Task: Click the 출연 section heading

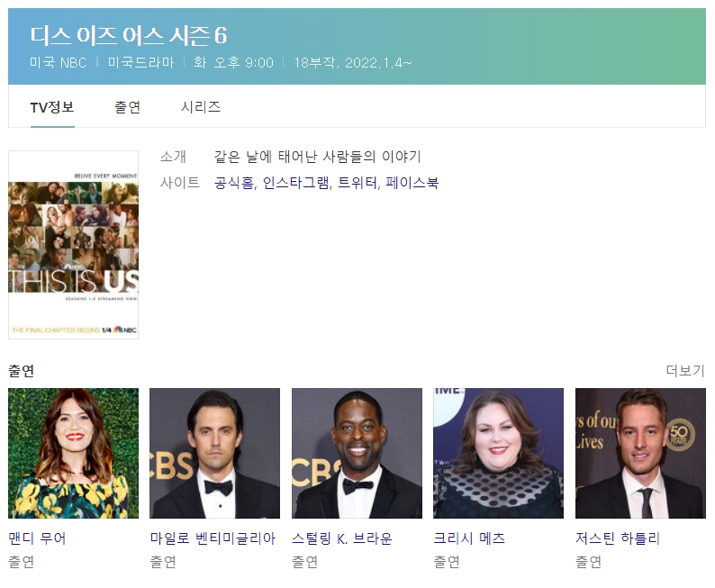Action: pyautogui.click(x=21, y=371)
